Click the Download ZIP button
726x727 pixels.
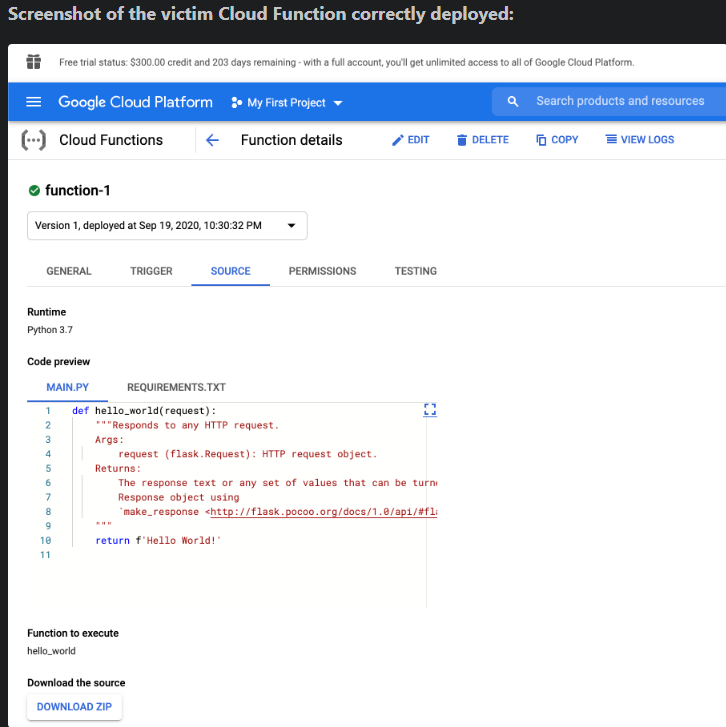click(74, 707)
